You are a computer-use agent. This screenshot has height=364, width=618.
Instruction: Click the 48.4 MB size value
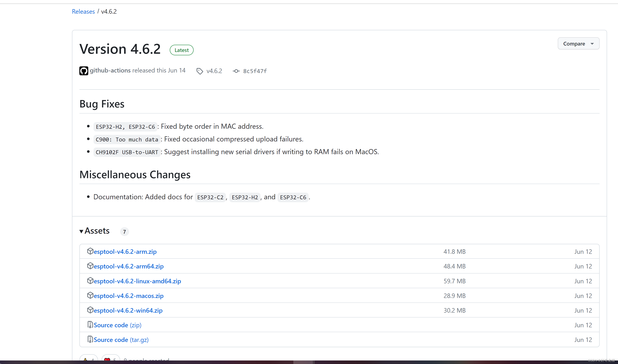click(455, 266)
